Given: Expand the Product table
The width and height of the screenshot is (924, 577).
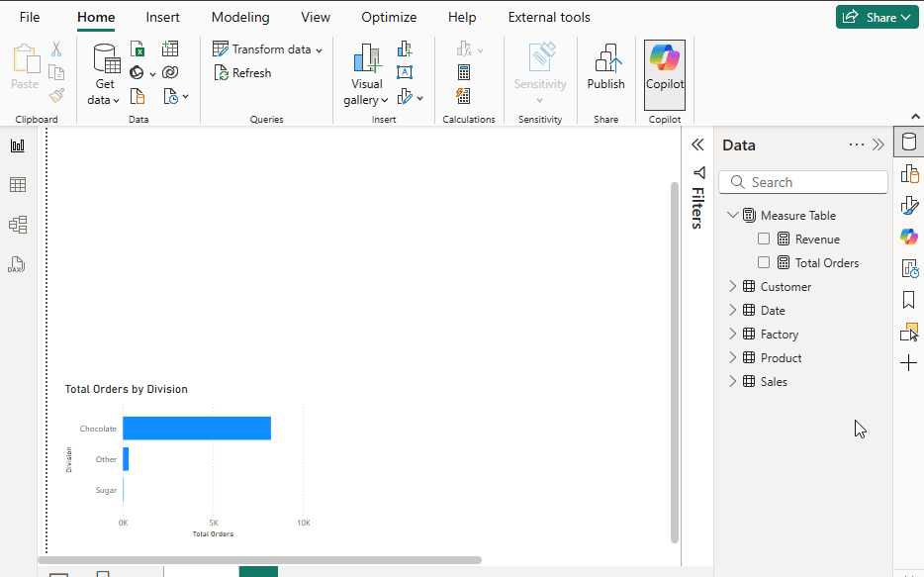Looking at the screenshot, I should click(x=732, y=357).
